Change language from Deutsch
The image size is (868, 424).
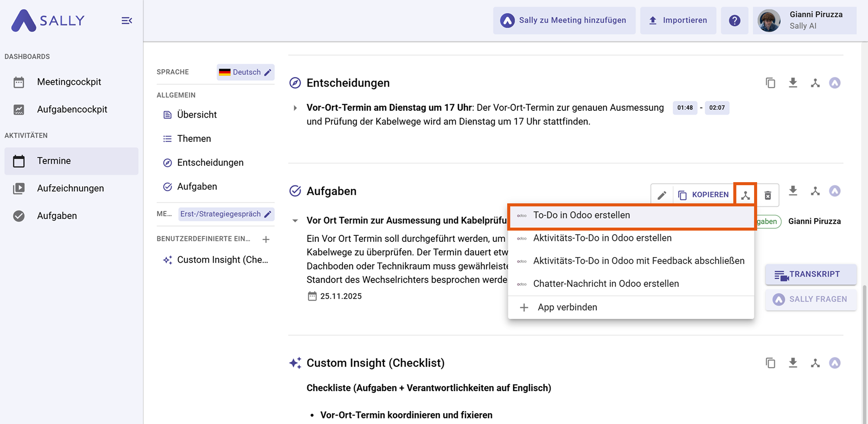click(246, 72)
